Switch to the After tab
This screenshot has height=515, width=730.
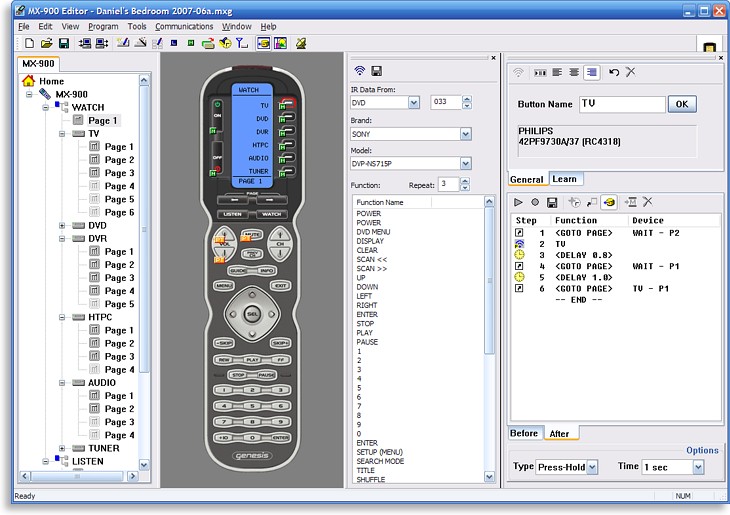point(559,434)
